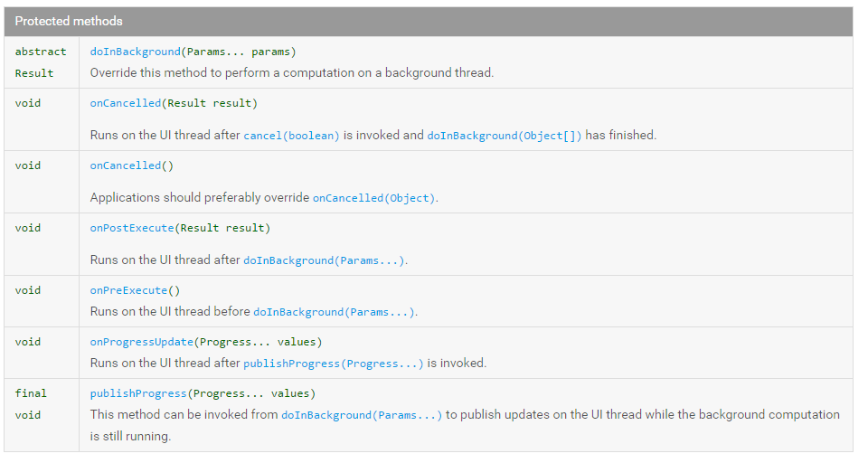Click doInBackground(Params...) in the onPostExecute description
This screenshot has height=463, width=868.
324,260
